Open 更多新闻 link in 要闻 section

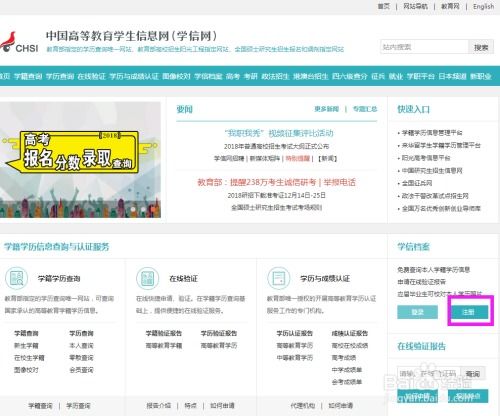(x=326, y=109)
